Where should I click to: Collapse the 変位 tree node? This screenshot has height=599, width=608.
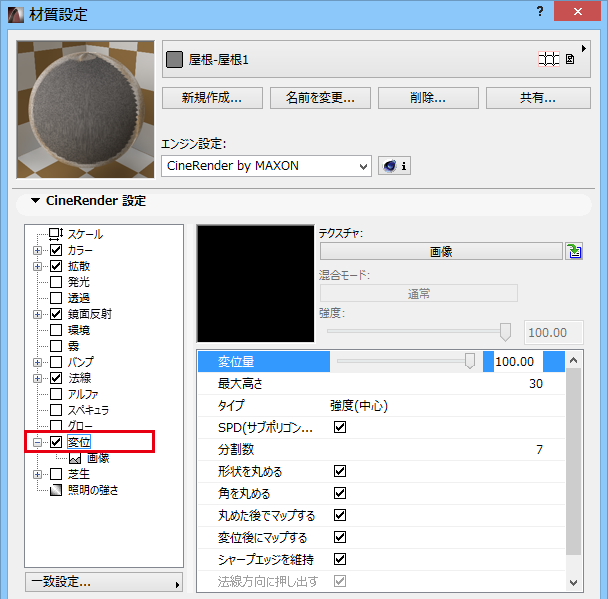(x=37, y=442)
